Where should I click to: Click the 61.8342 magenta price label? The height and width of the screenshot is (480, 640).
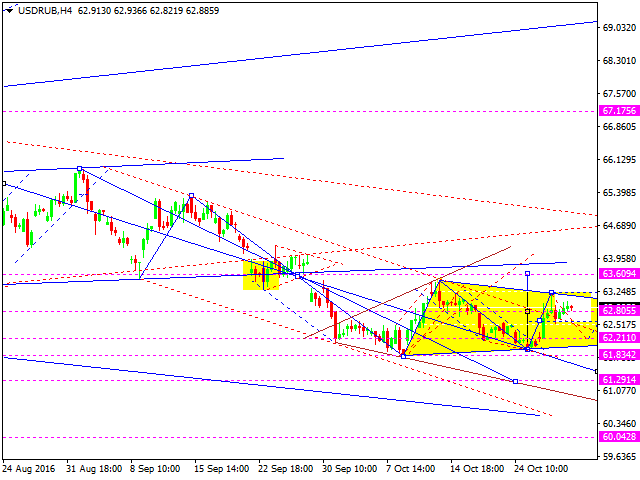click(x=619, y=355)
